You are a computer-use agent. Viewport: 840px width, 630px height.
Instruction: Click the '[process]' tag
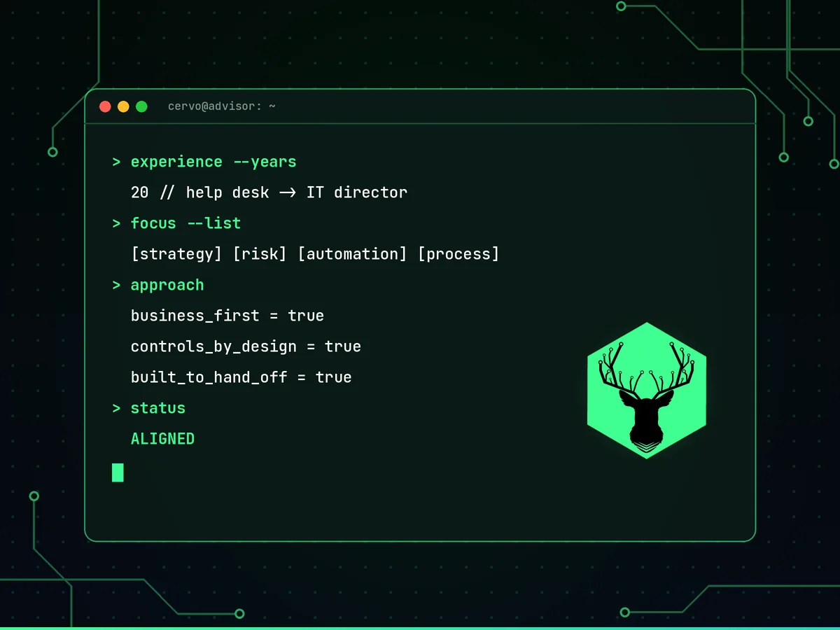pyautogui.click(x=458, y=254)
